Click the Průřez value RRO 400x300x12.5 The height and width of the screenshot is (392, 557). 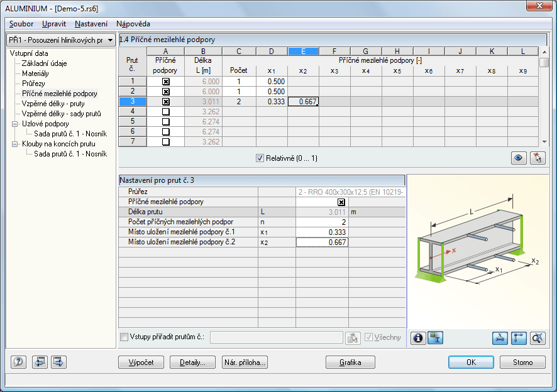tap(350, 192)
